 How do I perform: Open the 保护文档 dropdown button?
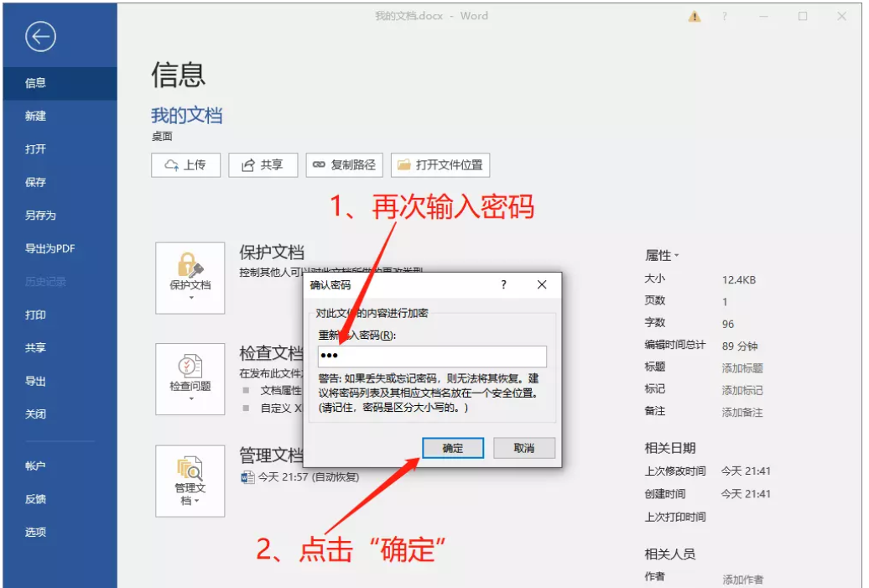click(x=190, y=278)
